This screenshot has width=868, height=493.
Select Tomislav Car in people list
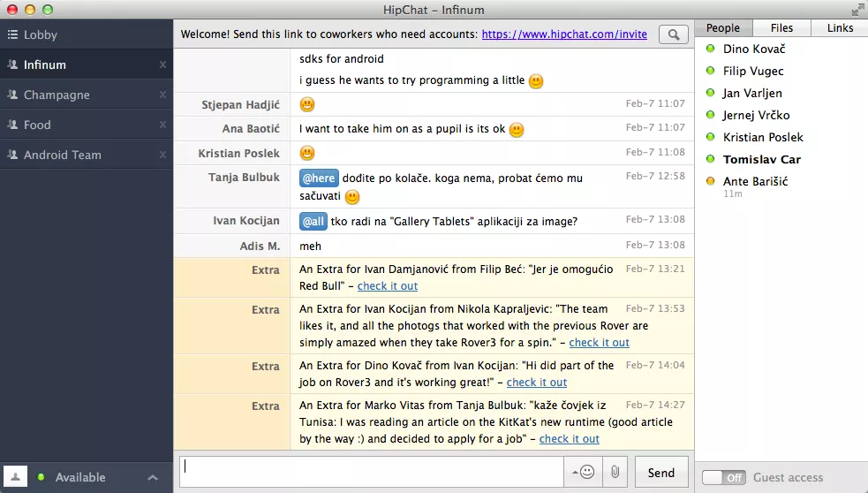761,159
